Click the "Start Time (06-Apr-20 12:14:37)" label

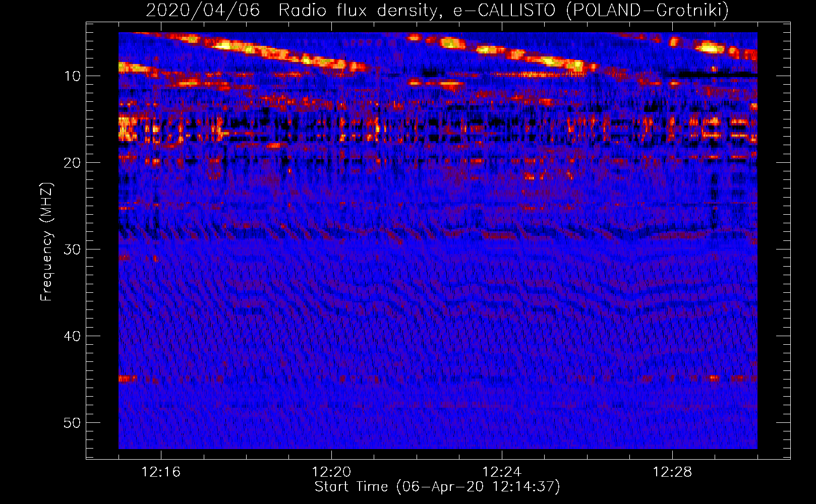437,487
